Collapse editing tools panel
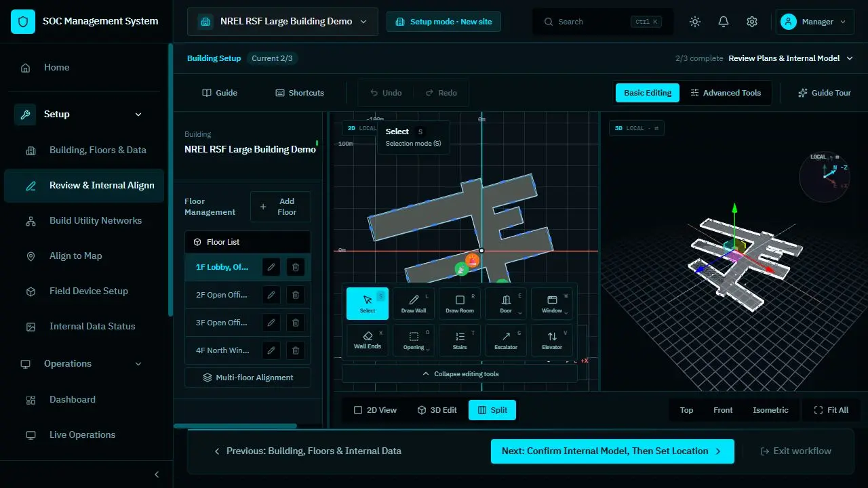 click(x=460, y=373)
